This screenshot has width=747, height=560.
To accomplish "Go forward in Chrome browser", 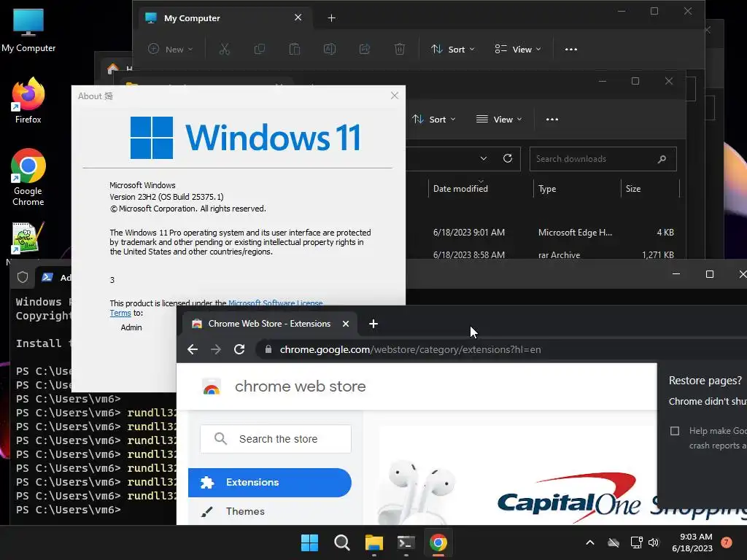I will [216, 349].
